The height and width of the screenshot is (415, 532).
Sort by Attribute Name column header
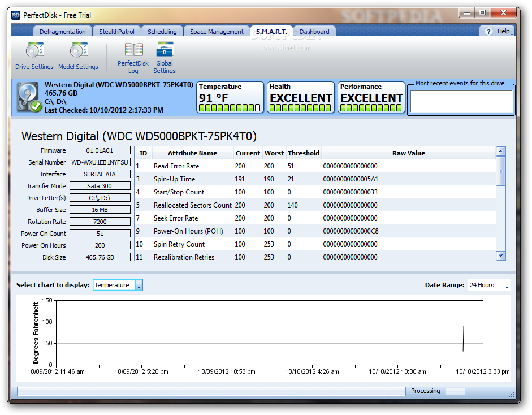coord(192,153)
